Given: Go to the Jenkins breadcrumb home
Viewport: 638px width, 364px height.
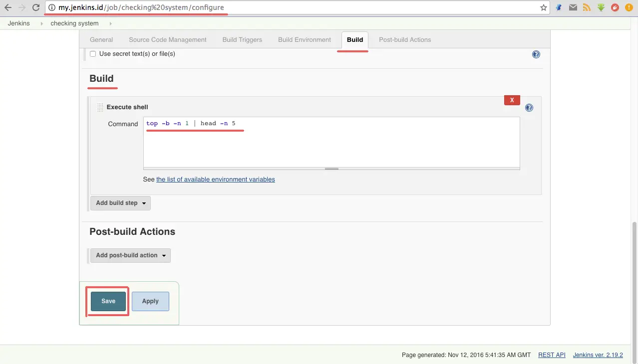Looking at the screenshot, I should [x=19, y=23].
